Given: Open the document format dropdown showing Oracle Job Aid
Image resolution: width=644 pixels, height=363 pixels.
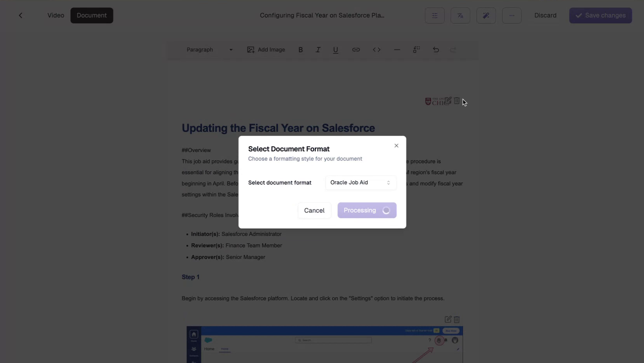Looking at the screenshot, I should [x=360, y=182].
